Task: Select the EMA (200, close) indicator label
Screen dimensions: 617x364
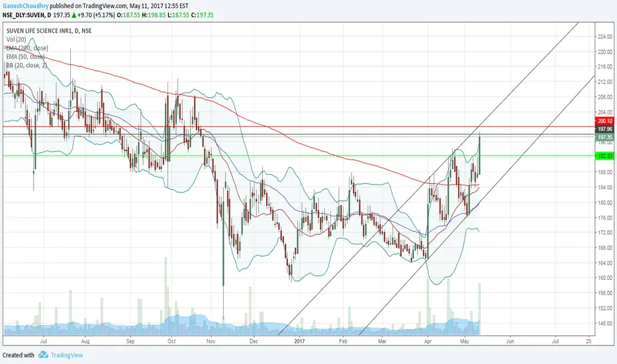Action: pyautogui.click(x=27, y=48)
